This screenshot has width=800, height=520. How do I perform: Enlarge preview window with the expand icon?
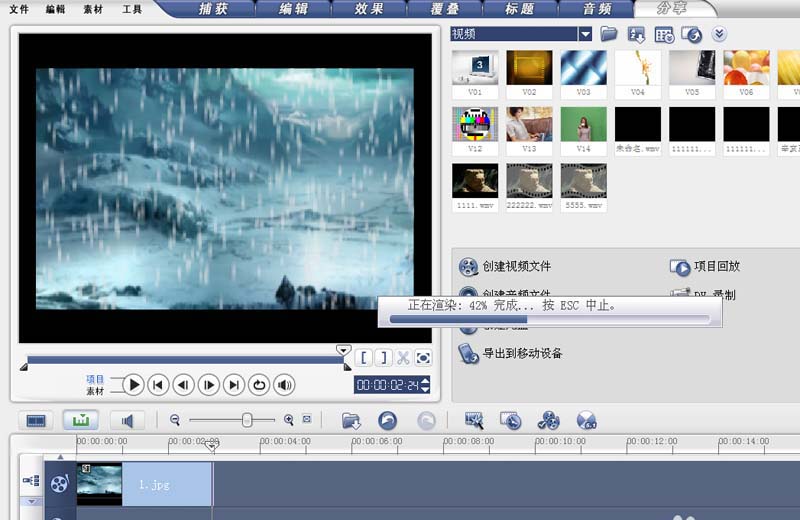tap(423, 358)
